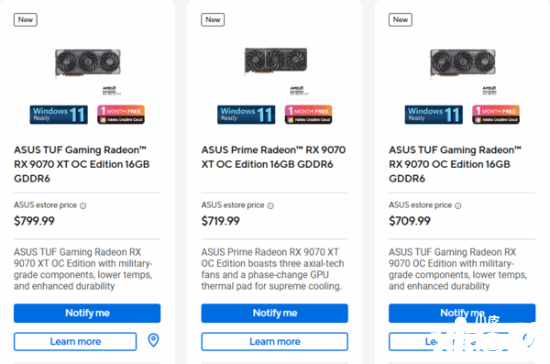Image resolution: width=550 pixels, height=364 pixels.
Task: Click Windows 11 Ready badge on Prime card
Action: pyautogui.click(x=246, y=115)
